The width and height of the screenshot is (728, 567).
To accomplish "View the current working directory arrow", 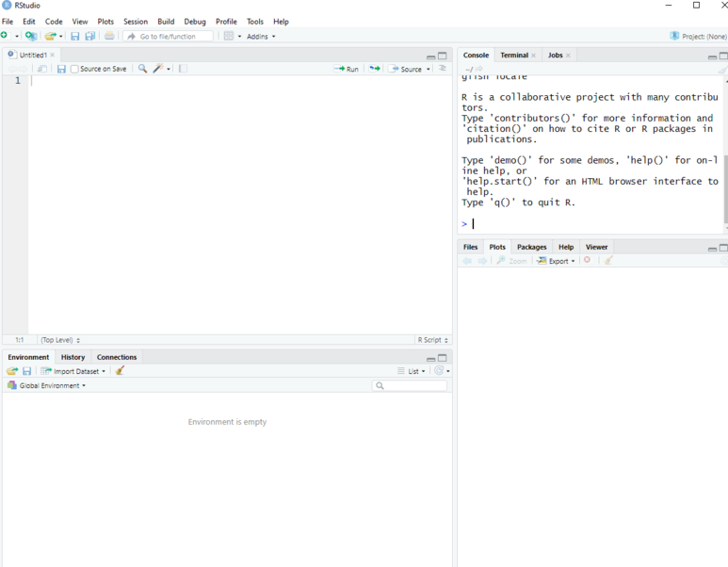I will [479, 69].
